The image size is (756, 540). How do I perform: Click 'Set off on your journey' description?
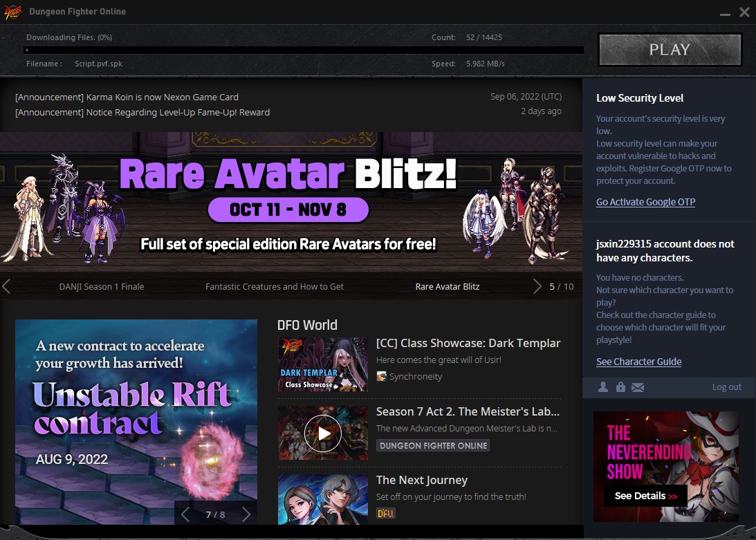451,496
